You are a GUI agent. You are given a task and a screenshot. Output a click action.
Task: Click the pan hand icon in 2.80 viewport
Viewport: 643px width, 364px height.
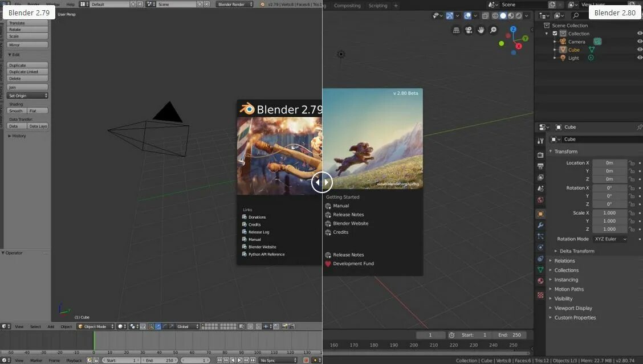point(481,30)
